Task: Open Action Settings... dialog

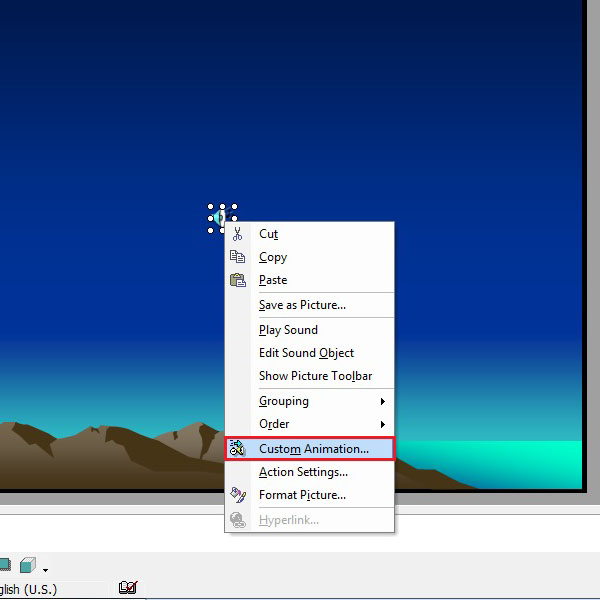Action: [x=309, y=472]
